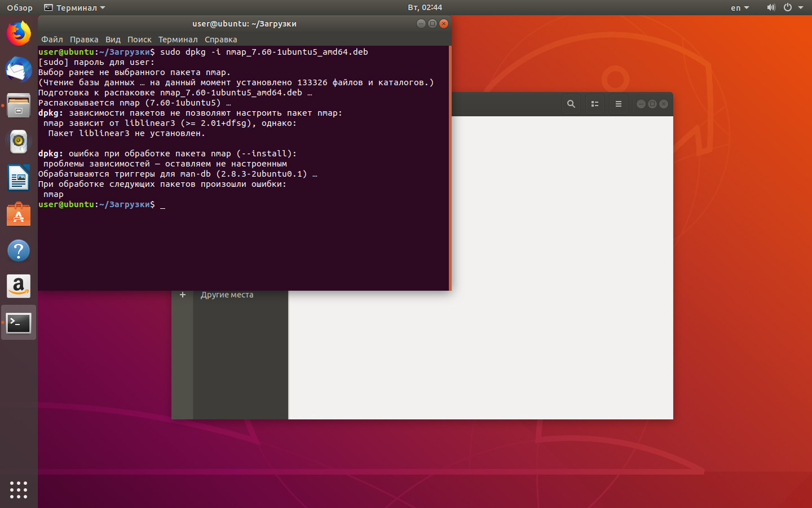Image resolution: width=812 pixels, height=508 pixels.
Task: Close the Files window
Action: pyautogui.click(x=664, y=104)
